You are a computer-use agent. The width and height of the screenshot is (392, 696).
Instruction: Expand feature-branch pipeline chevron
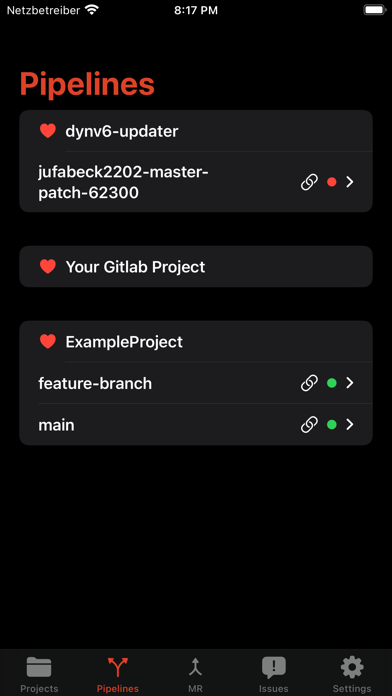click(x=350, y=383)
